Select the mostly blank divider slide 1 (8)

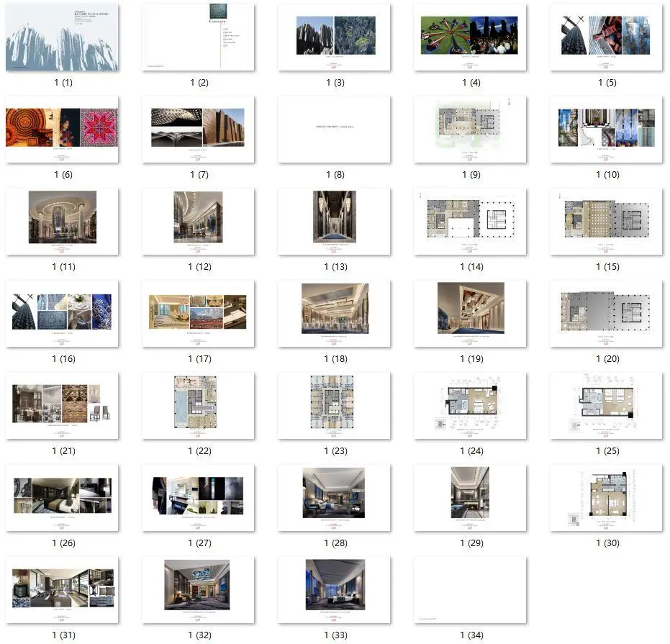334,129
